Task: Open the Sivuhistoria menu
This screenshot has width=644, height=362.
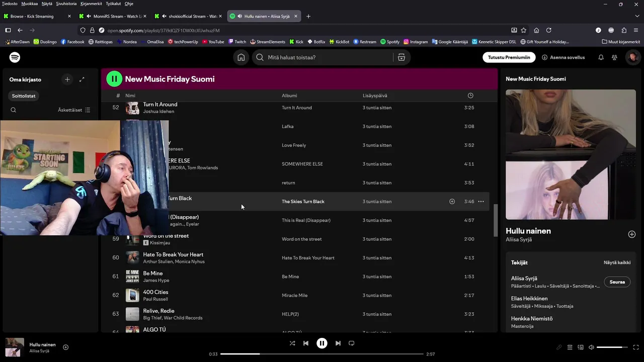Action: click(66, 4)
